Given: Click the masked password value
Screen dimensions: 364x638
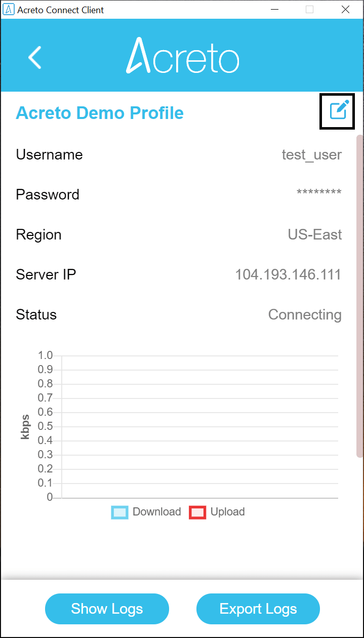Looking at the screenshot, I should coord(319,193).
